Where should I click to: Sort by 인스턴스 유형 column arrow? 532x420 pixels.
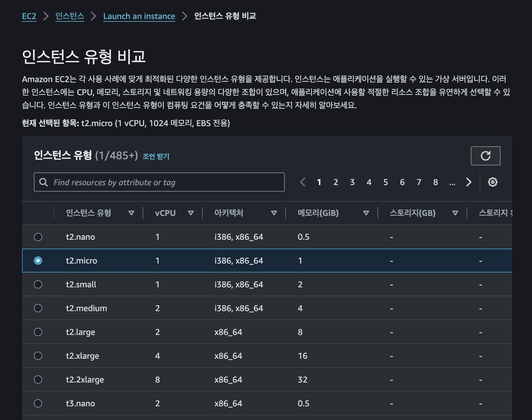click(131, 213)
